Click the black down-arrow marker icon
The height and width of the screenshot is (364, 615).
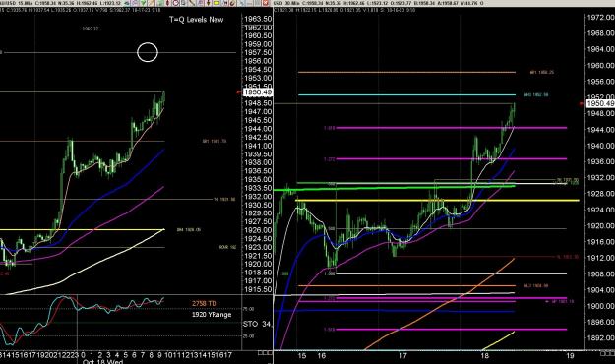click(209, 3)
